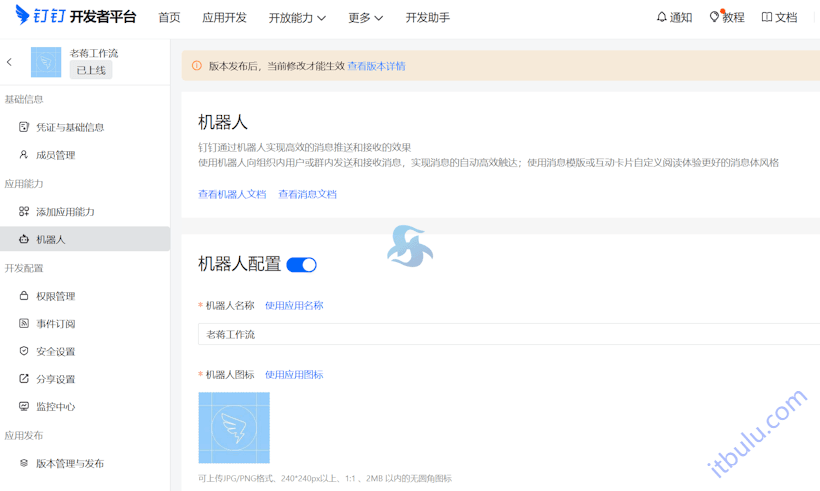Click the 教程 lightbulb icon
The height and width of the screenshot is (491, 820).
click(714, 17)
